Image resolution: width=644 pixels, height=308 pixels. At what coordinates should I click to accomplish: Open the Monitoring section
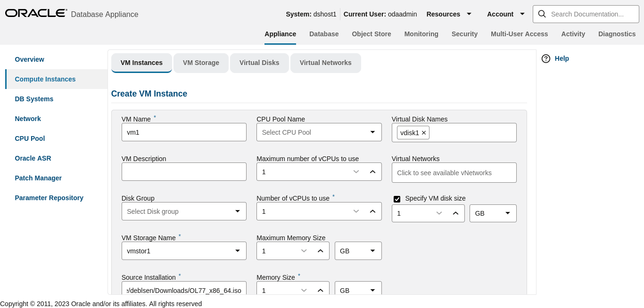coord(421,34)
